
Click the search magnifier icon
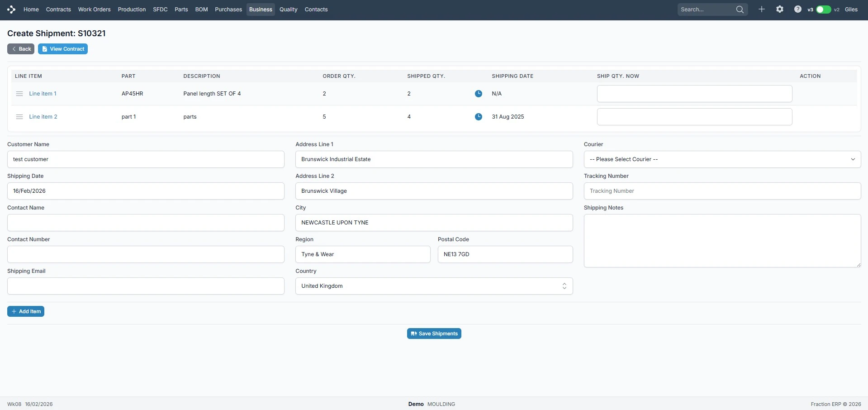click(x=740, y=10)
